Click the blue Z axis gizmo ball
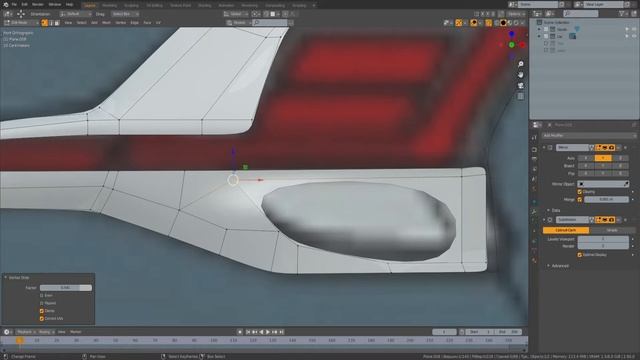 [511, 34]
